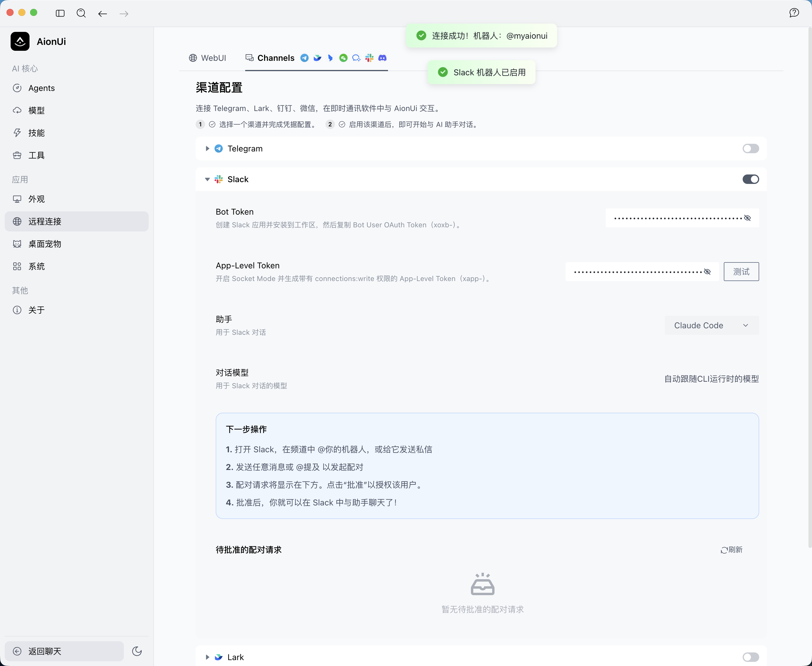The width and height of the screenshot is (812, 666).
Task: Click the AionUi logo icon
Action: 20,41
